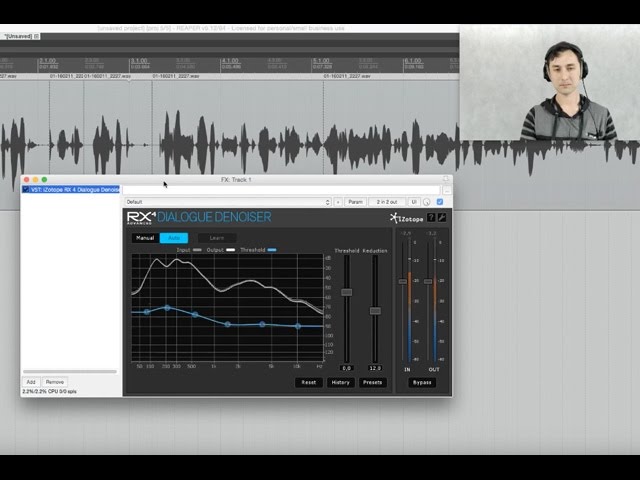Select VST: iZotope RX 4 Dialogue Denoiser entry

coord(71,190)
